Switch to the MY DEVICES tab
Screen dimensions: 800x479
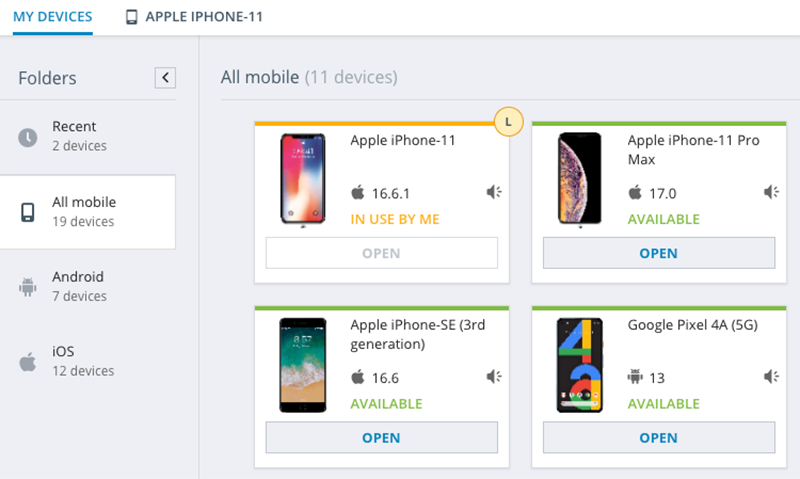click(53, 17)
